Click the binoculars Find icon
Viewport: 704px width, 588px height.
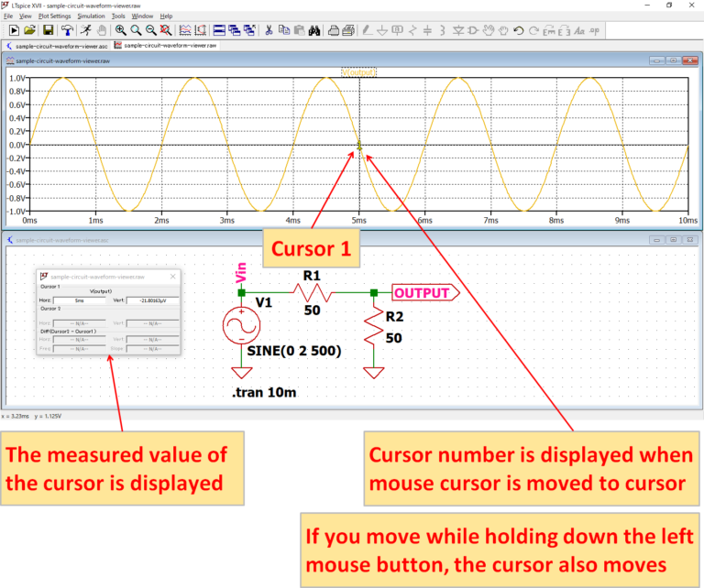coord(314,30)
